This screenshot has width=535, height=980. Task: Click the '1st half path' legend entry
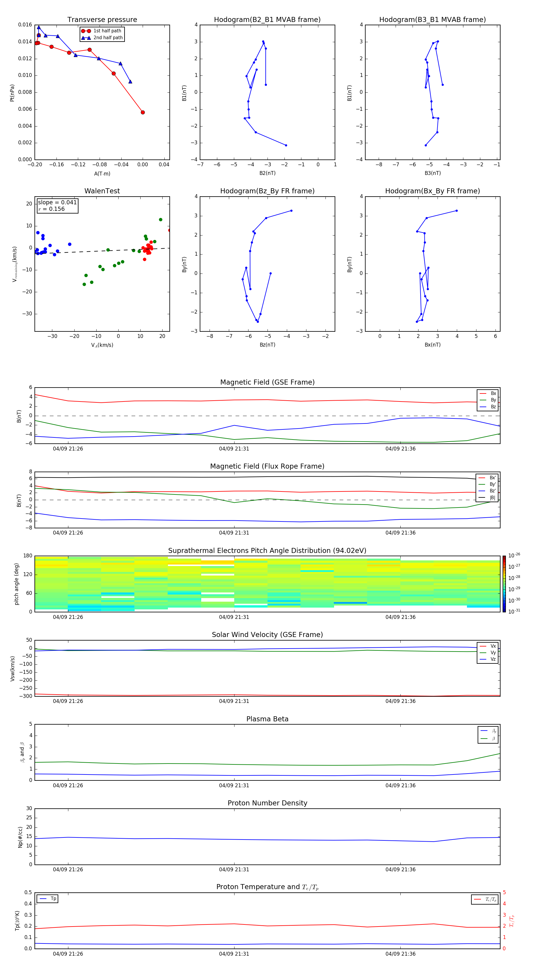pos(102,31)
